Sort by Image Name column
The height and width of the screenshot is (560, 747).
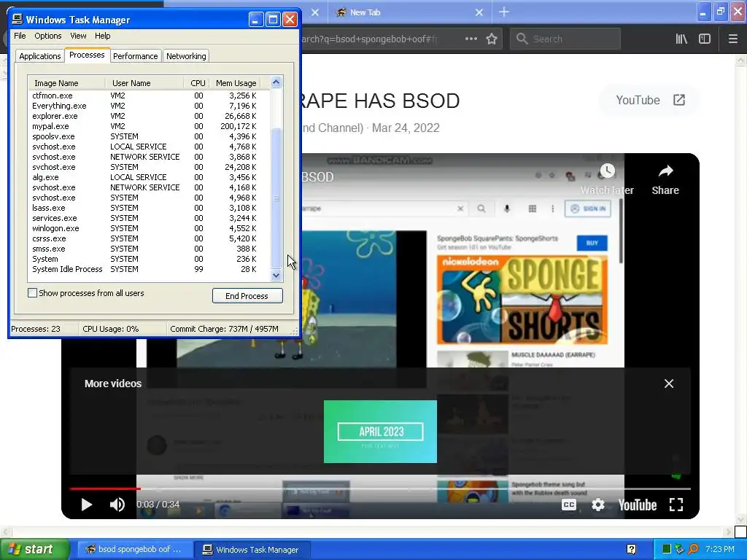tap(66, 83)
